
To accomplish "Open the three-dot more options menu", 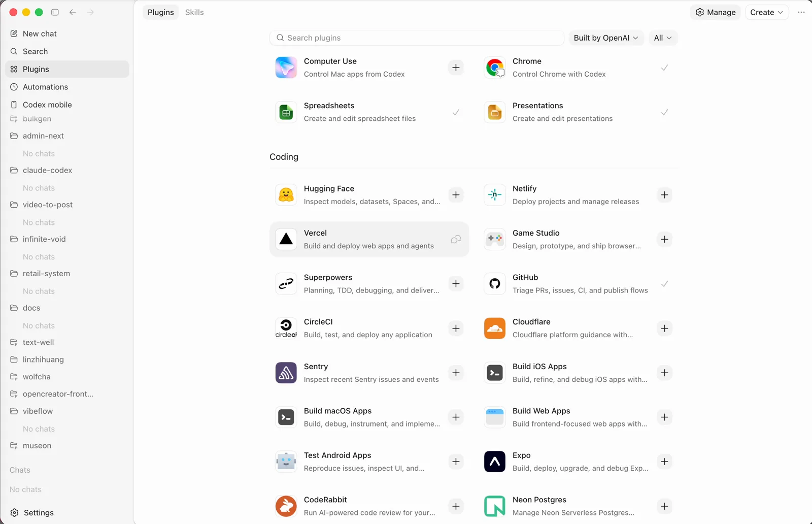I will [x=801, y=12].
